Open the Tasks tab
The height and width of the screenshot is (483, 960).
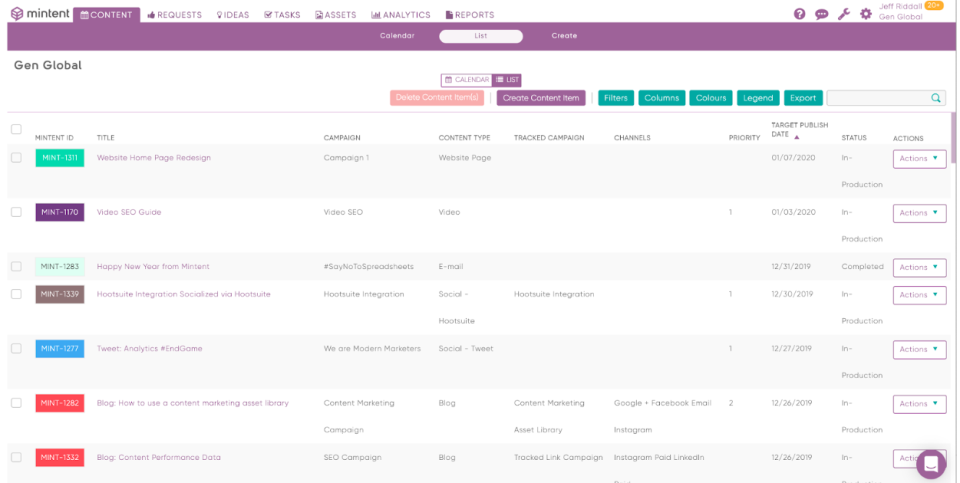(282, 15)
